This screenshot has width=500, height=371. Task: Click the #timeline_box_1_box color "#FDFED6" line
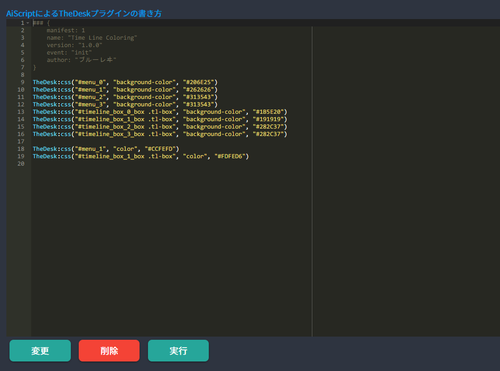pos(141,156)
